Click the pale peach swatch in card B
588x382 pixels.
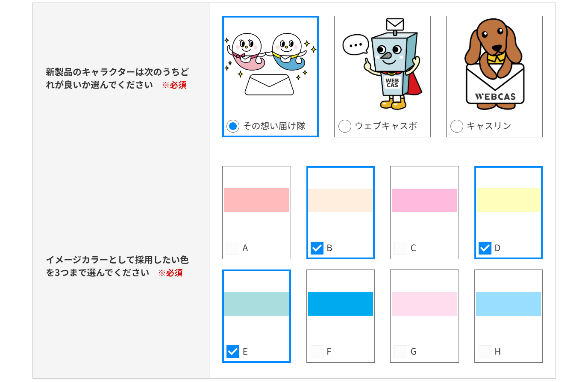click(x=341, y=200)
